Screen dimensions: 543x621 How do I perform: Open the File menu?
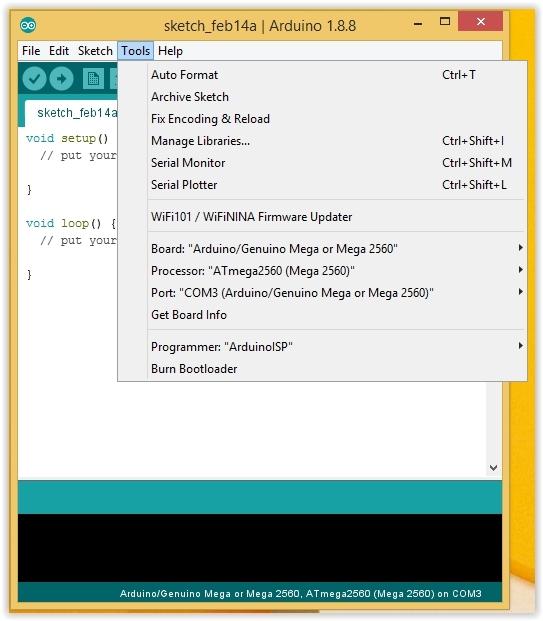point(31,51)
